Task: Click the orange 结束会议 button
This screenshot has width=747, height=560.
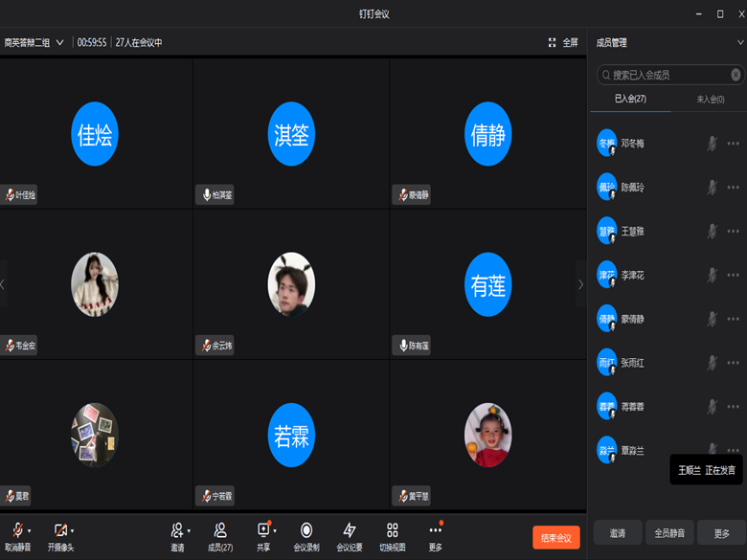Action: 555,537
